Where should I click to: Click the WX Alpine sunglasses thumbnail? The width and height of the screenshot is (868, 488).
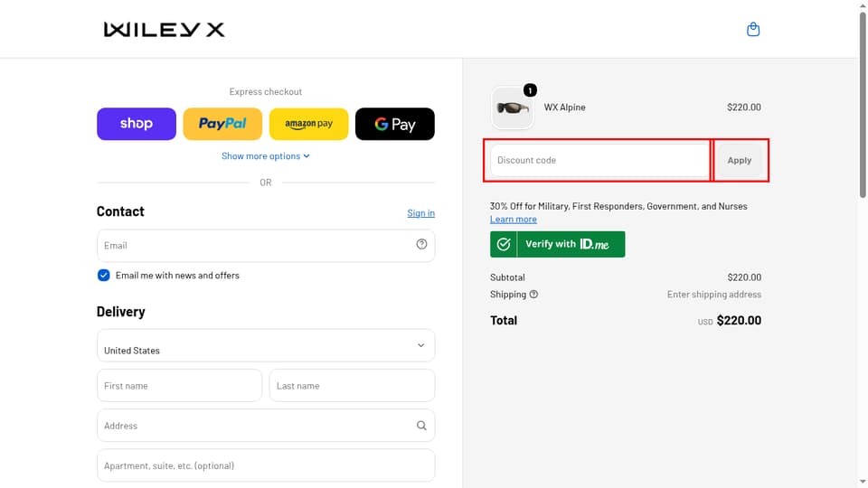point(512,108)
